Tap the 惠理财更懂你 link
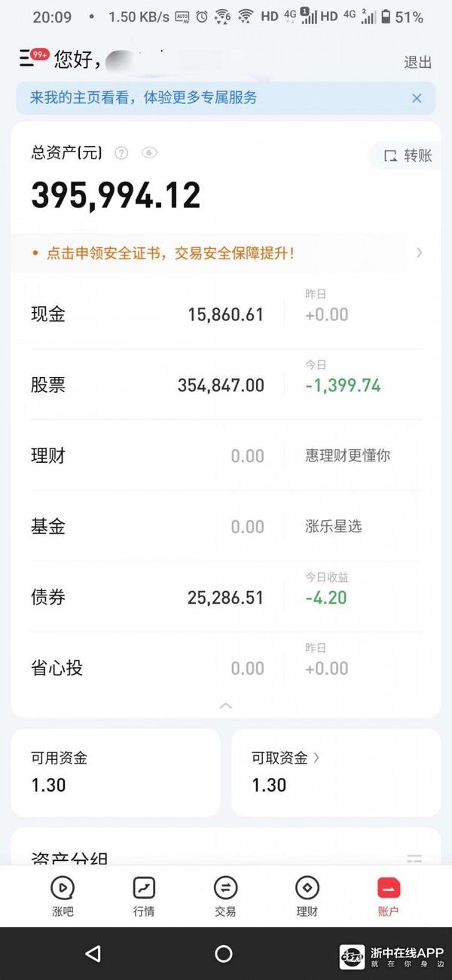The height and width of the screenshot is (980, 452). [347, 455]
